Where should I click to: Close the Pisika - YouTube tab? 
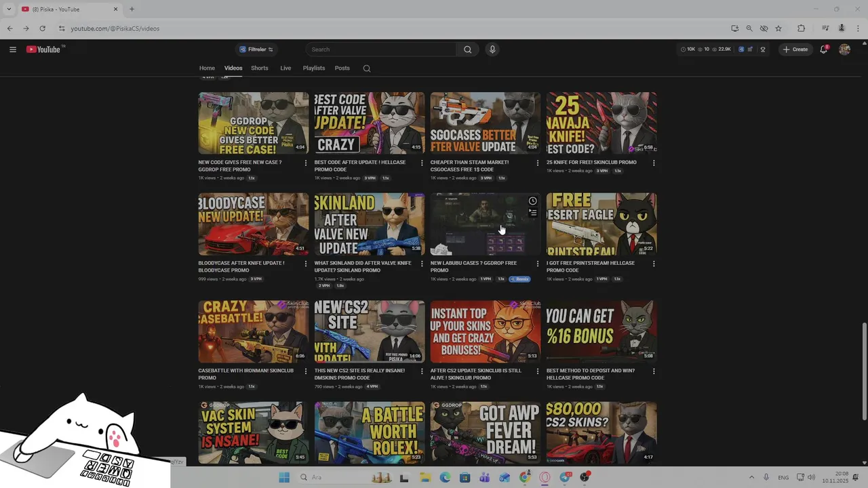pos(115,9)
